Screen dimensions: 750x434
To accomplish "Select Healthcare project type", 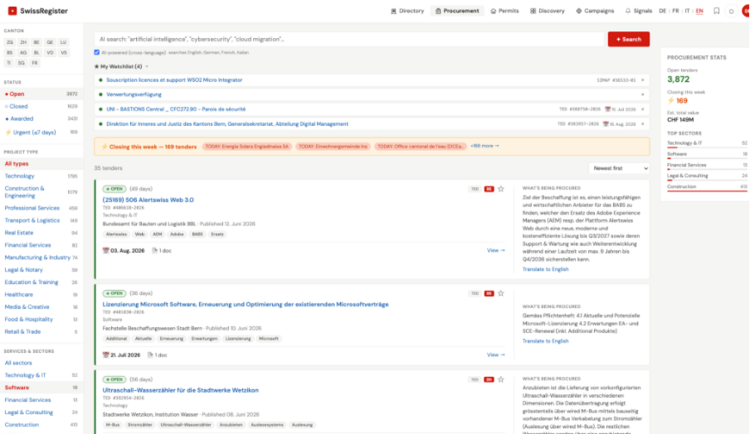I will click(x=41, y=294).
